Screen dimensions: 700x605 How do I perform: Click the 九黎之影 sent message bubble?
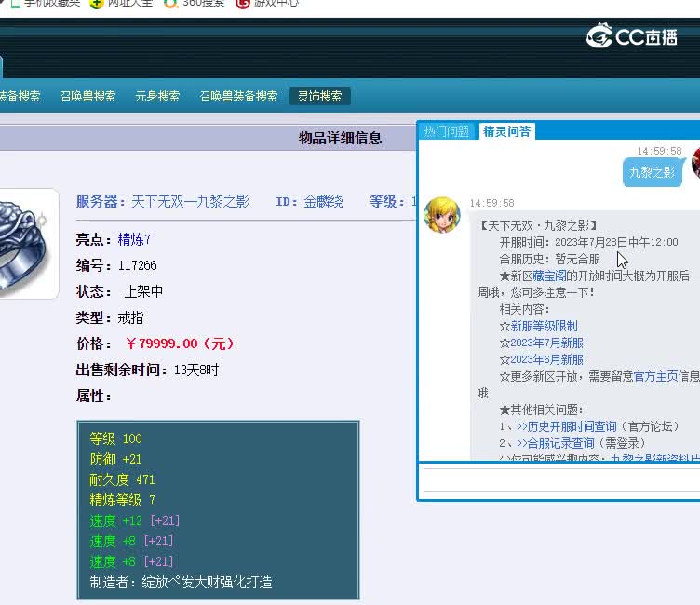(653, 172)
